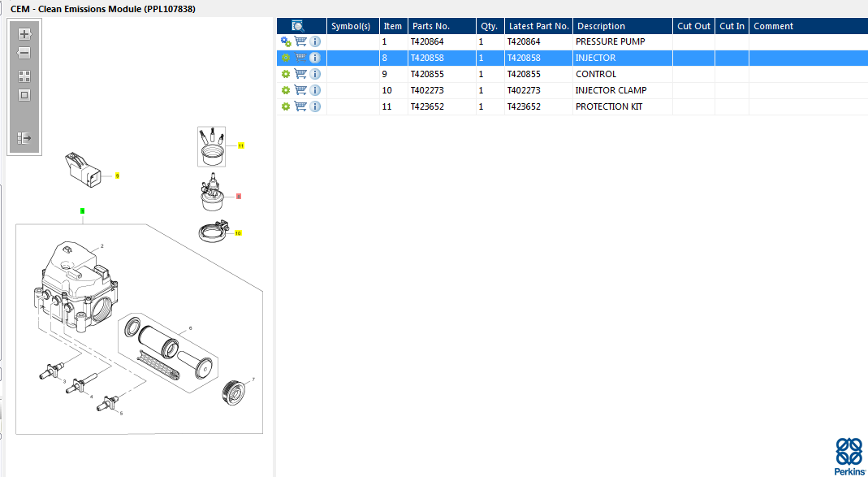Click the injector drawing in diagram
The height and width of the screenshot is (477, 868).
(x=212, y=193)
